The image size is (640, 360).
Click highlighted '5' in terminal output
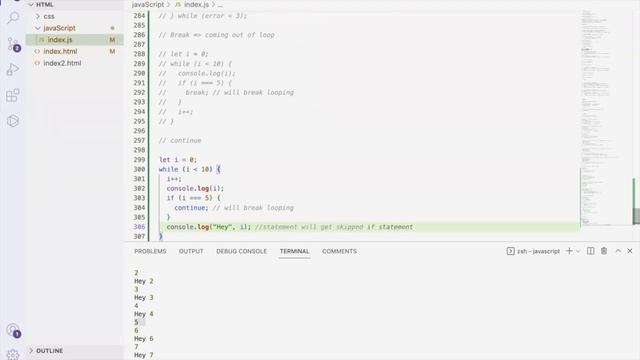click(x=137, y=322)
